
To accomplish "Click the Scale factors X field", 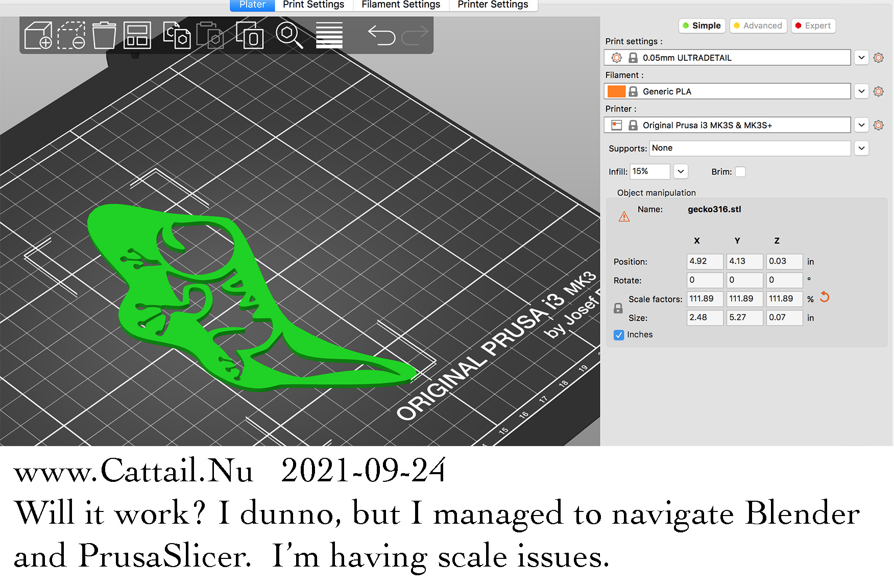I will (x=705, y=299).
